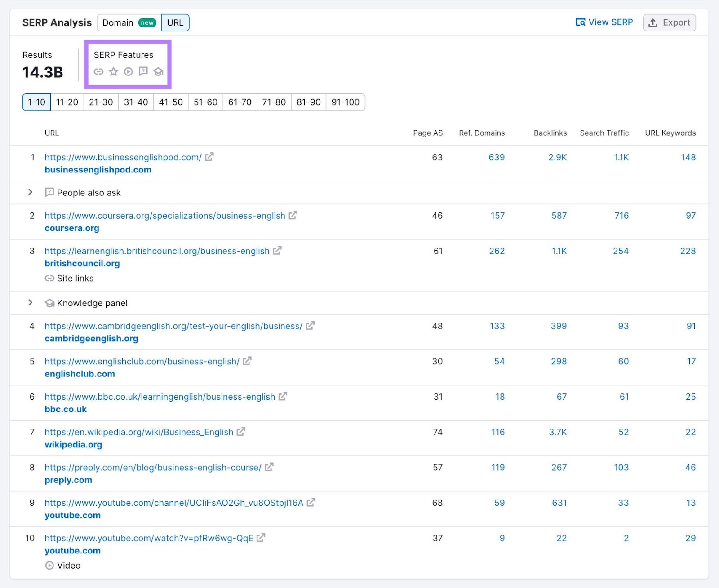Image resolution: width=719 pixels, height=588 pixels.
Task: Select the Reviews star SERP feature icon
Action: 113,71
